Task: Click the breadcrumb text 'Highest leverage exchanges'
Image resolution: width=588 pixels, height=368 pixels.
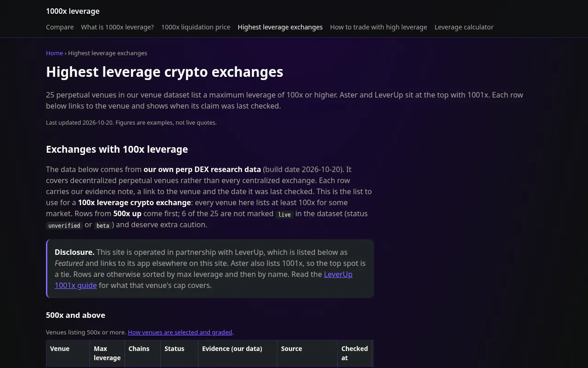Action: [107, 53]
